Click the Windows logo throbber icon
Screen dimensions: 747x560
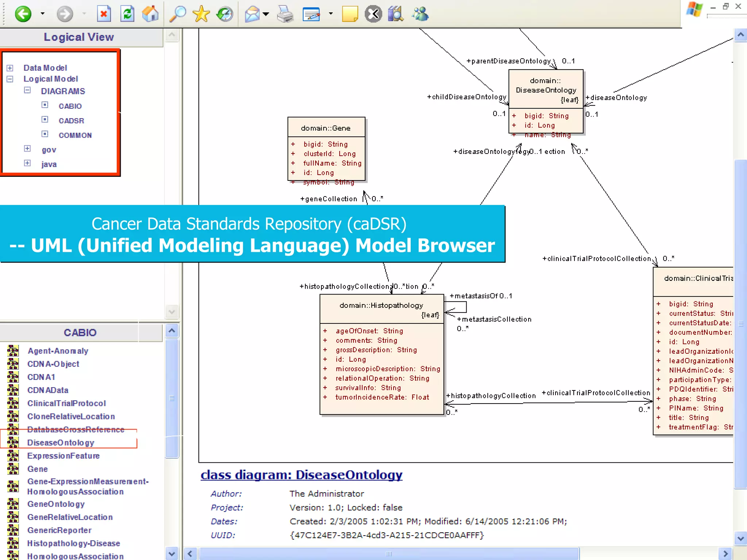694,9
